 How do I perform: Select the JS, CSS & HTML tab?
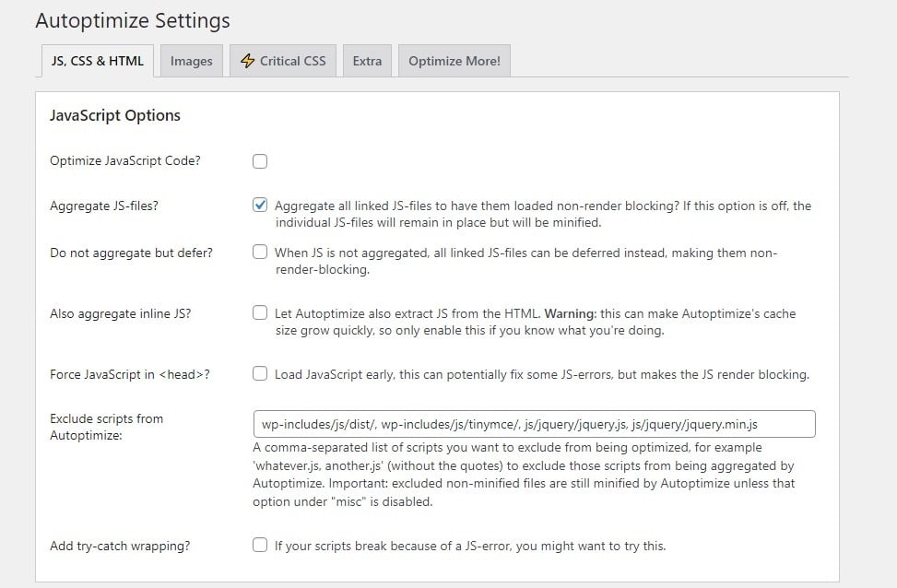(97, 61)
